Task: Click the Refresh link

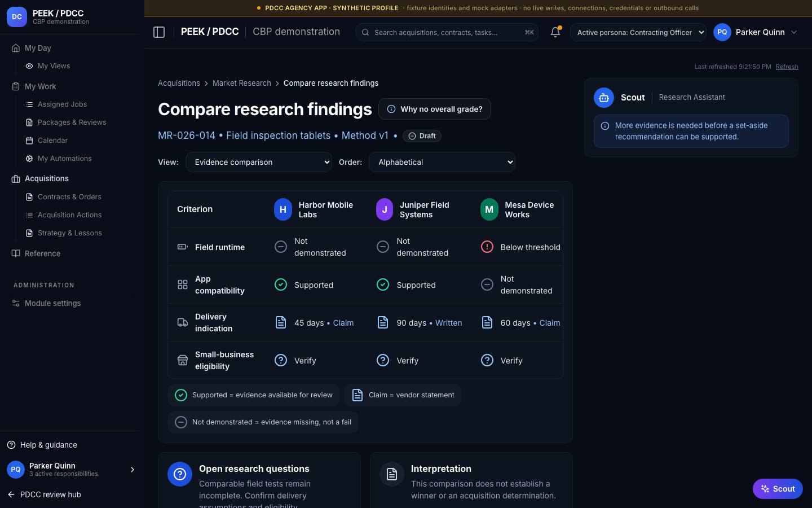Action: tap(787, 67)
